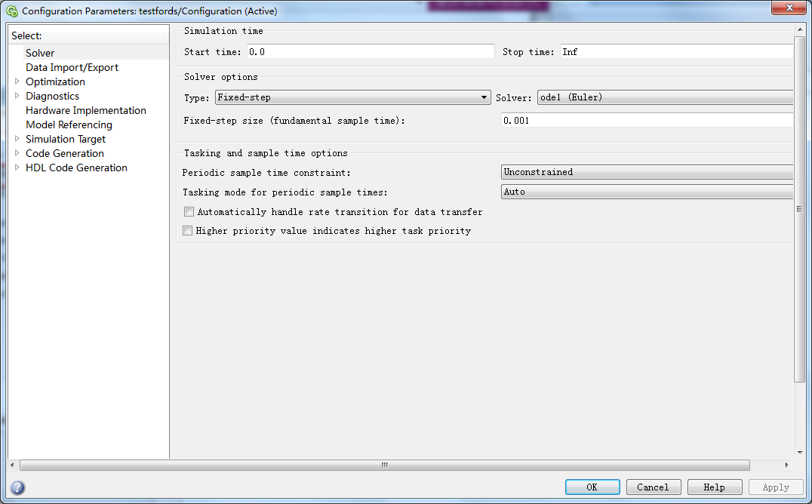The width and height of the screenshot is (812, 504).
Task: Select the Solver pane
Action: (x=40, y=52)
